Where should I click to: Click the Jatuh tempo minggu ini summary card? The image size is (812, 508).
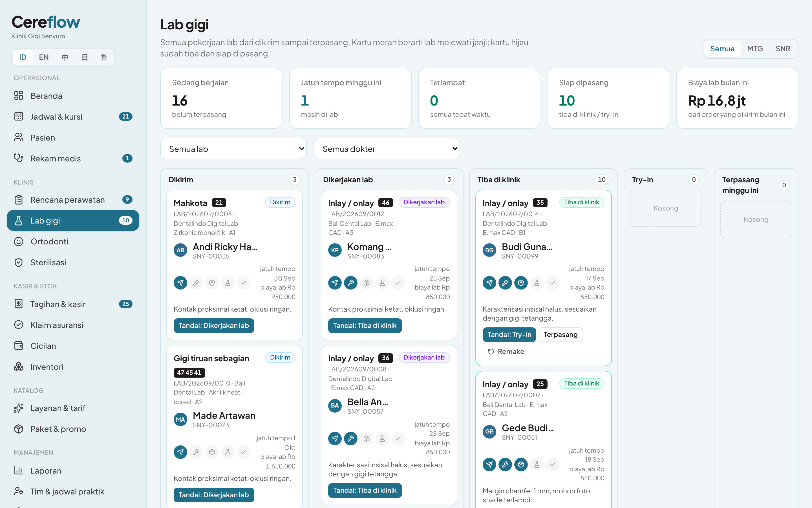[x=350, y=98]
